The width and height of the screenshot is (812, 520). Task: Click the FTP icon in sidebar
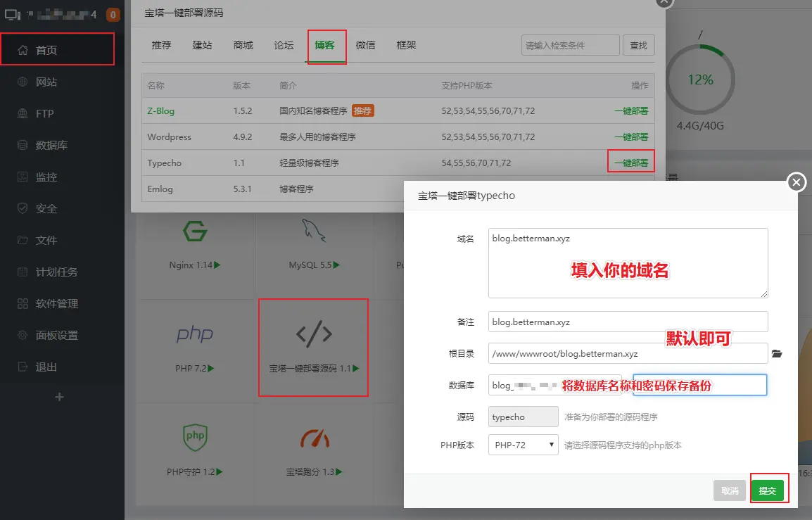tap(23, 113)
